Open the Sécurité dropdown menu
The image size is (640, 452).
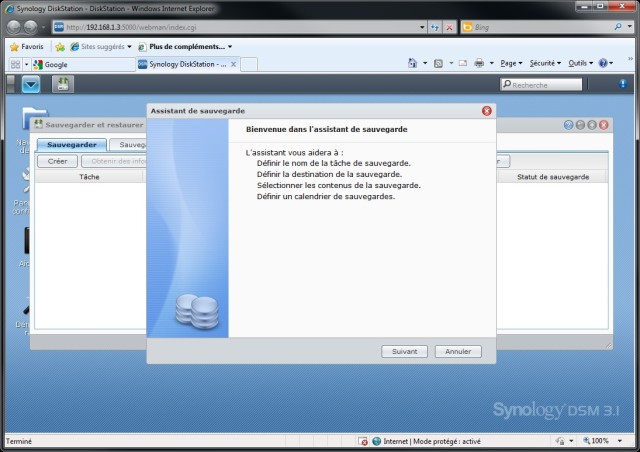[545, 64]
